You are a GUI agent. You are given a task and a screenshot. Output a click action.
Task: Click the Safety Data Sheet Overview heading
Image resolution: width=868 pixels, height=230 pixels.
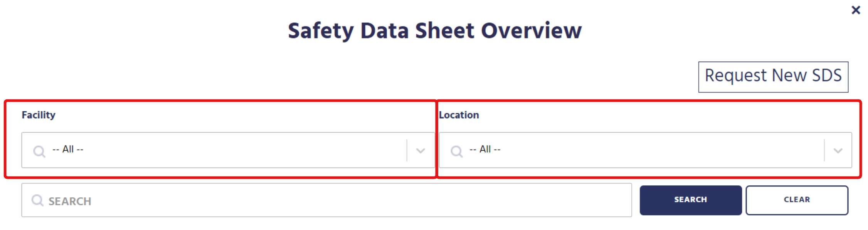coord(435,31)
